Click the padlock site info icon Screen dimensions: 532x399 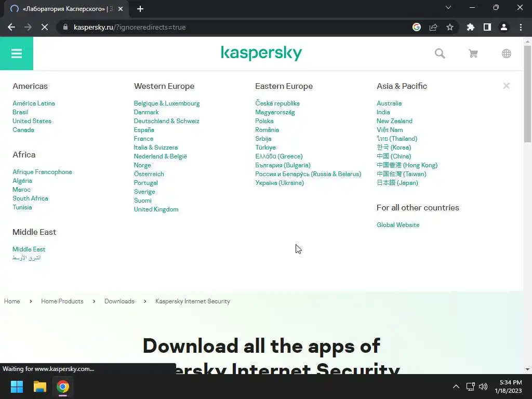click(65, 27)
